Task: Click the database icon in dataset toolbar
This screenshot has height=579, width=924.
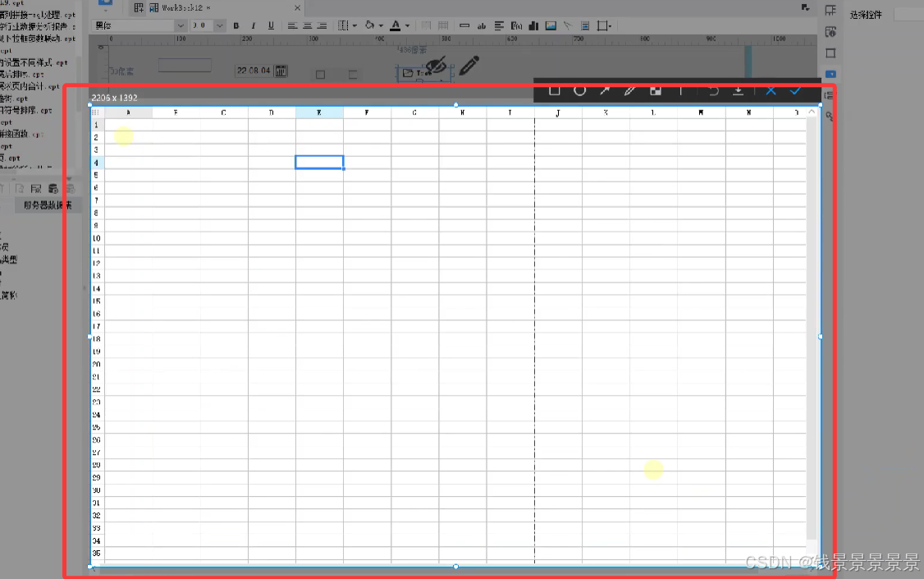Action: point(53,189)
